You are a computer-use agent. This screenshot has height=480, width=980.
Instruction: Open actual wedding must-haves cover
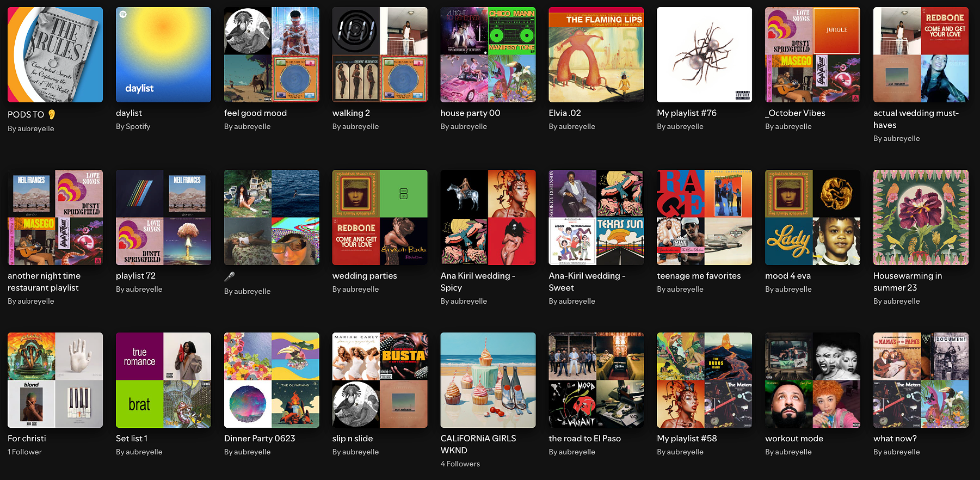[x=921, y=54]
